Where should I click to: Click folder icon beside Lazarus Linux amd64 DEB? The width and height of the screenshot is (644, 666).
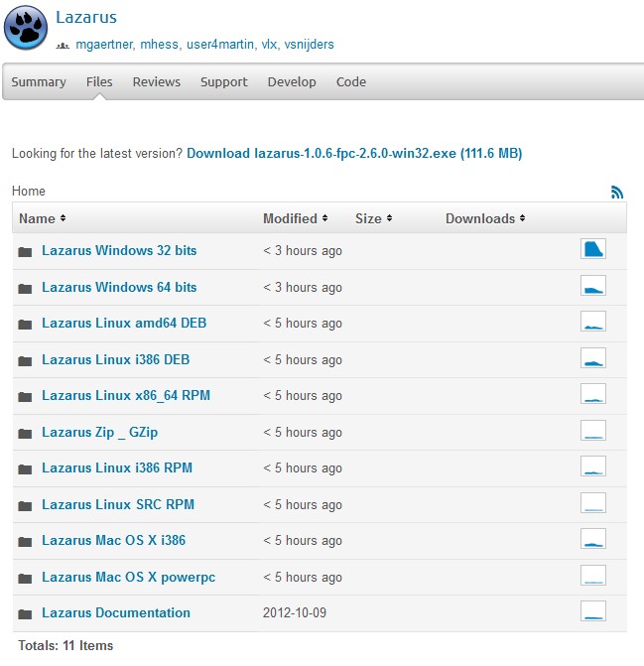click(25, 325)
